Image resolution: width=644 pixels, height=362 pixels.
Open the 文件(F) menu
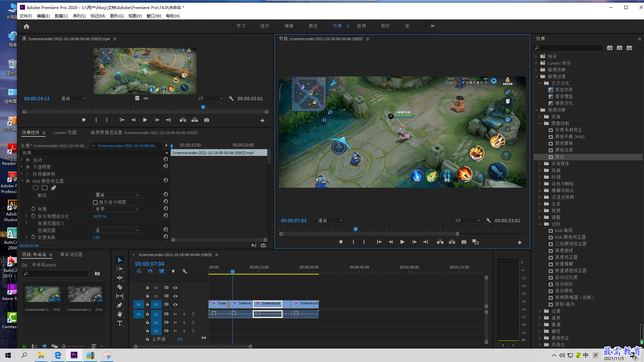pos(26,16)
